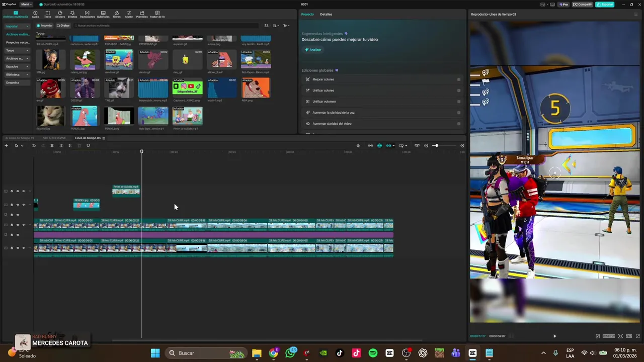The height and width of the screenshot is (362, 644).
Task: Click the Analizar button
Action: coord(313,50)
